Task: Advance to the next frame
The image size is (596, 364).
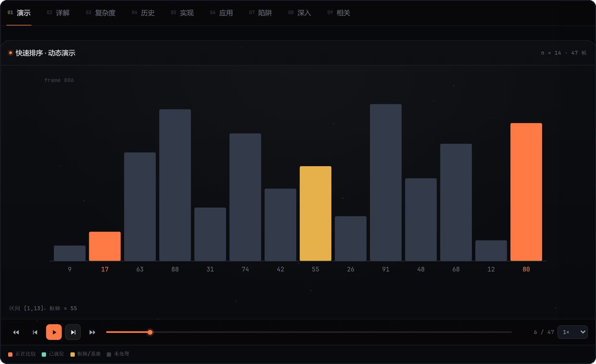Action: coord(73,332)
